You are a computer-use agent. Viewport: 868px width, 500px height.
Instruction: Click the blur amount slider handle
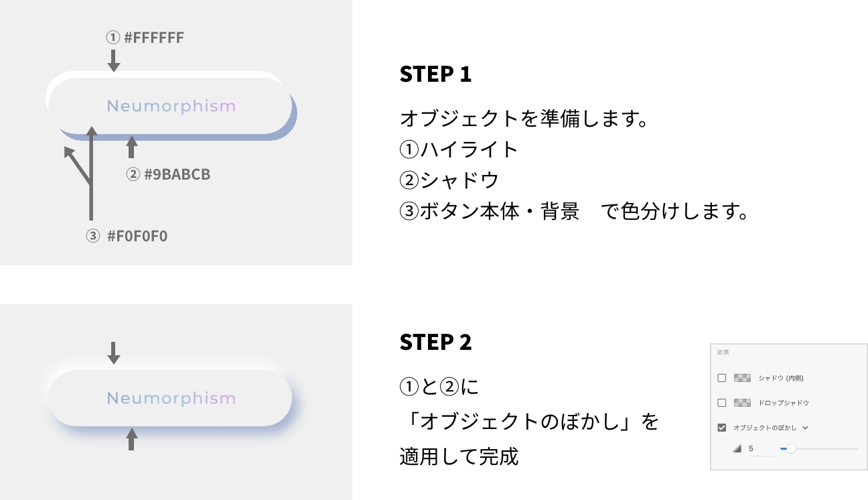[x=792, y=449]
